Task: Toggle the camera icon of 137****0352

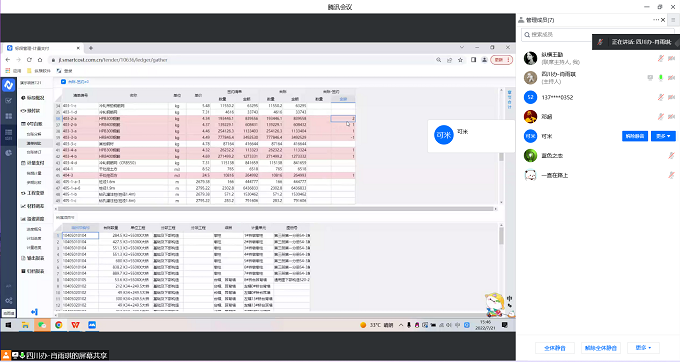Action: [671, 97]
